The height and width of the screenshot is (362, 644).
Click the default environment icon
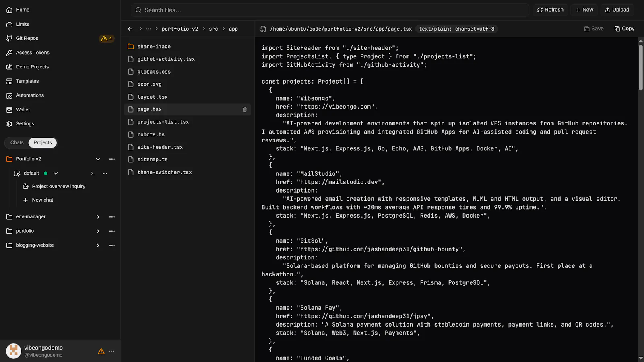click(17, 173)
